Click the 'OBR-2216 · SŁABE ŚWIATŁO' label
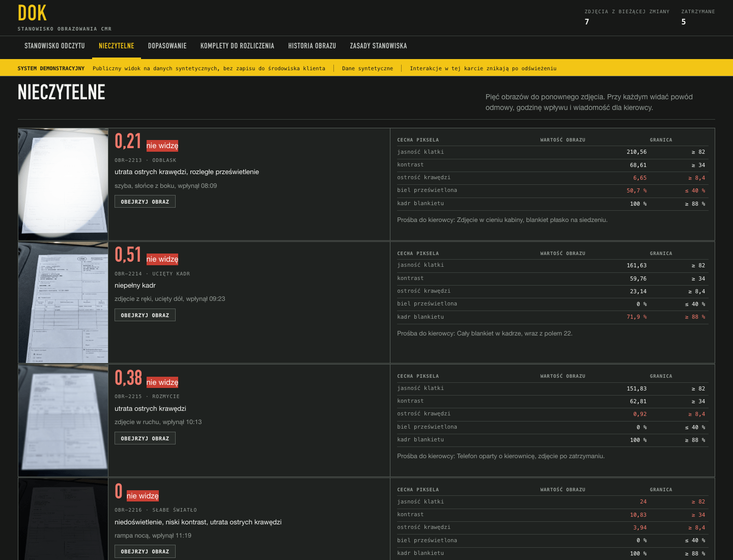 pos(156,510)
